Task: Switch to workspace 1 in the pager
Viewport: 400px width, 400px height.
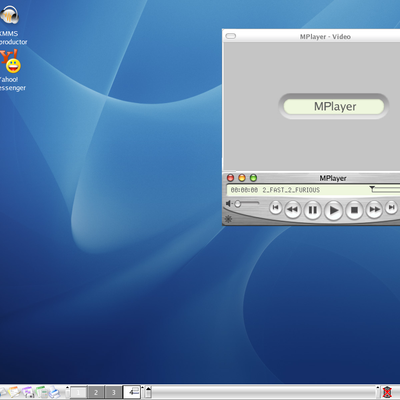Action: click(78, 392)
